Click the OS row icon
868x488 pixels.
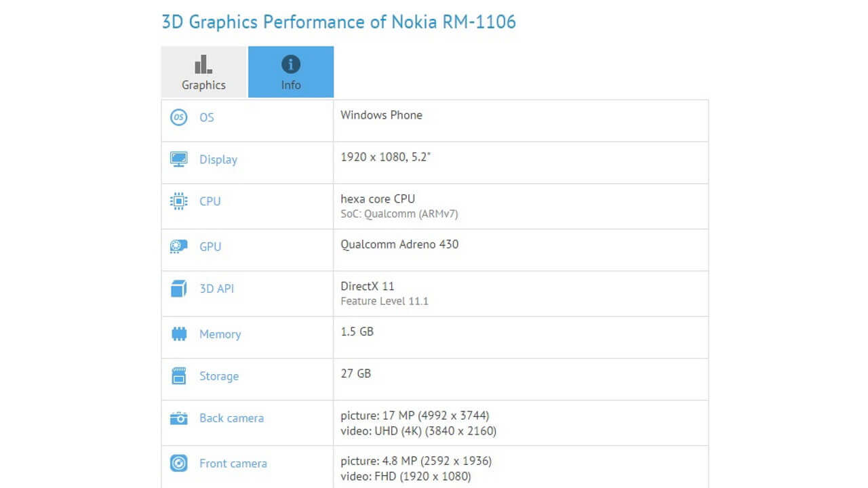point(178,117)
